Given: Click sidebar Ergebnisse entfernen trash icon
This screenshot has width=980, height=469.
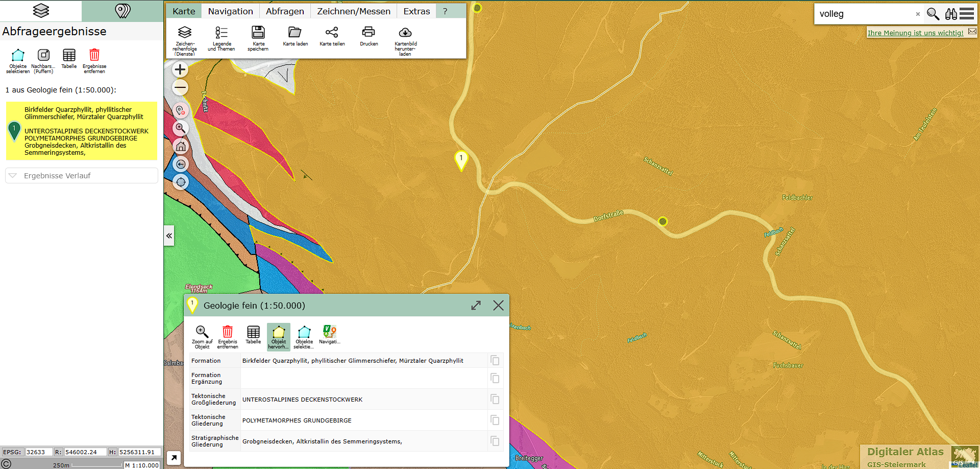Looking at the screenshot, I should (x=94, y=61).
